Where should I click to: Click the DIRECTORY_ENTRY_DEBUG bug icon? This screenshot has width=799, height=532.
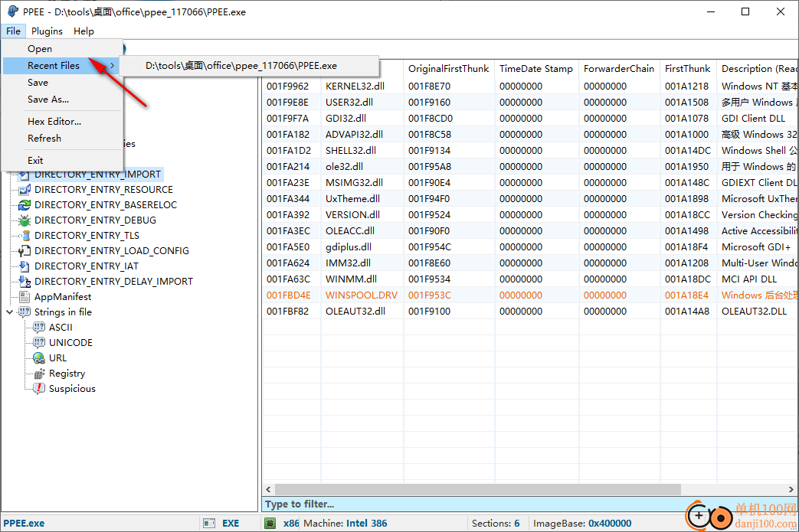point(25,220)
